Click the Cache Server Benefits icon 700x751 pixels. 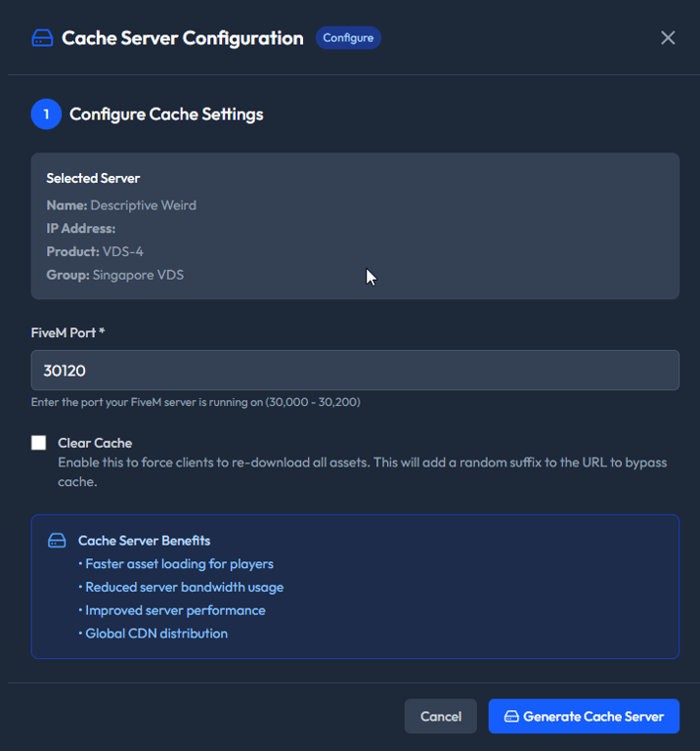tap(58, 541)
